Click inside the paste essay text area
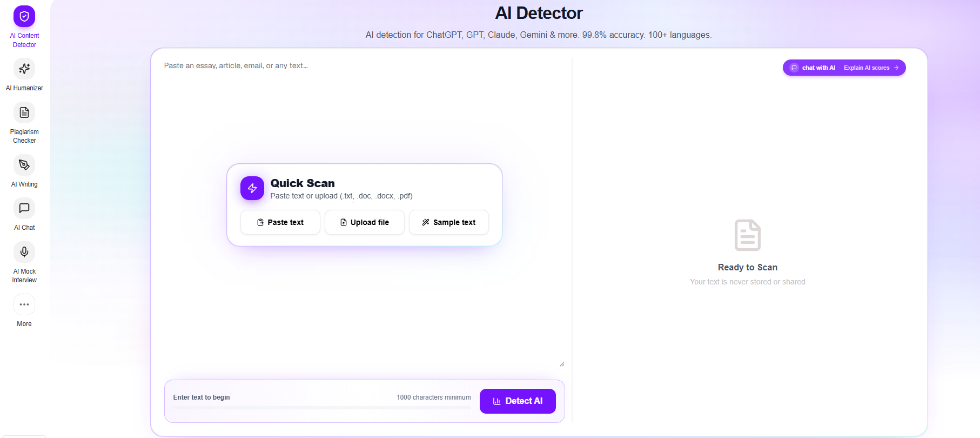The width and height of the screenshot is (980, 438). coord(364,214)
